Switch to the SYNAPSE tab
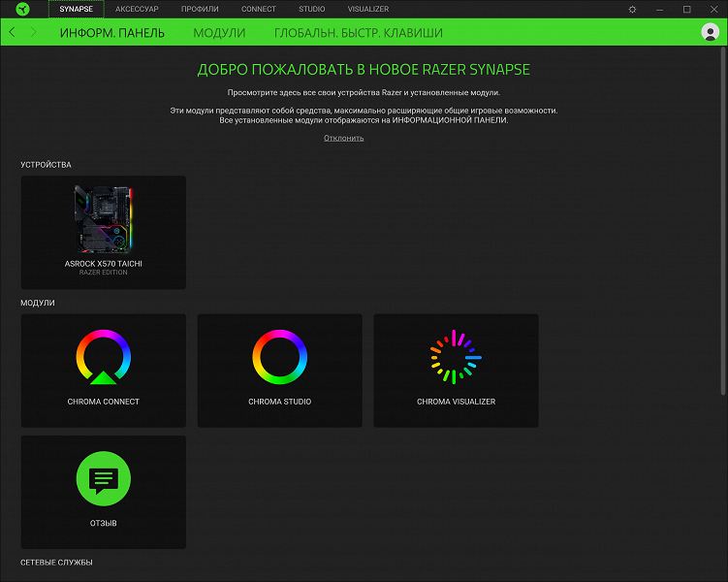 77,9
